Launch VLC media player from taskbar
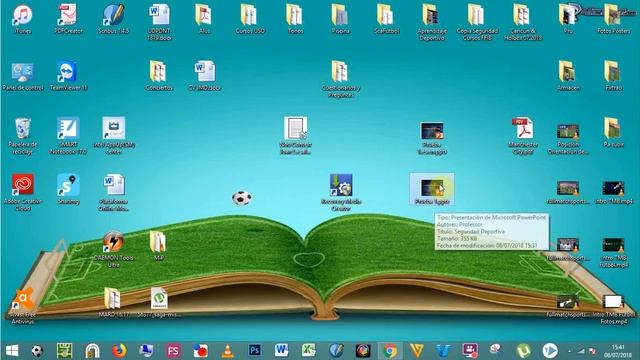 click(x=227, y=351)
